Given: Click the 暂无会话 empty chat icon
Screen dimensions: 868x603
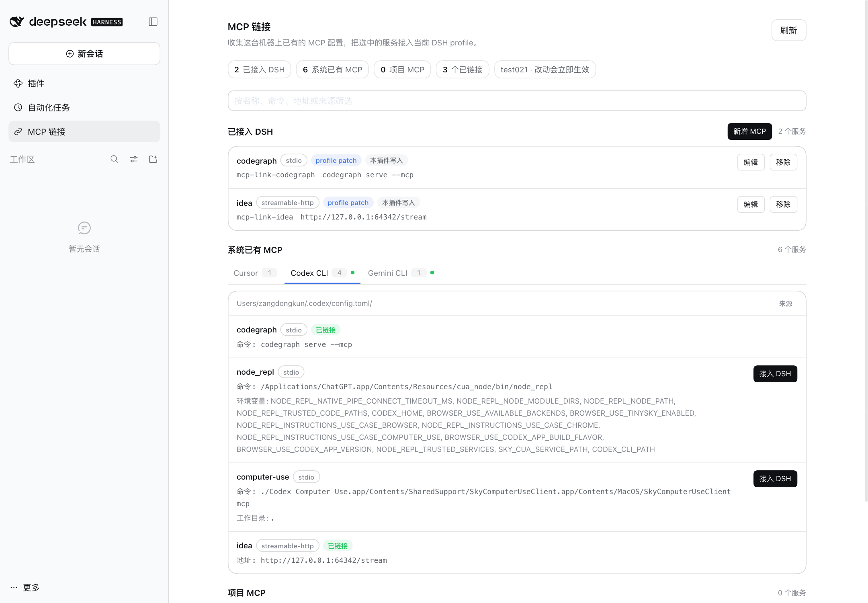Looking at the screenshot, I should pos(84,228).
